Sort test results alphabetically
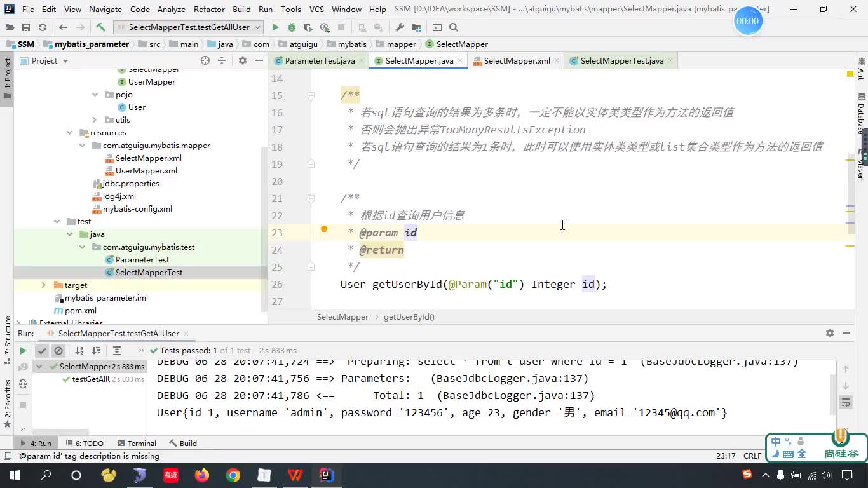Image resolution: width=868 pixels, height=488 pixels. pos(79,350)
